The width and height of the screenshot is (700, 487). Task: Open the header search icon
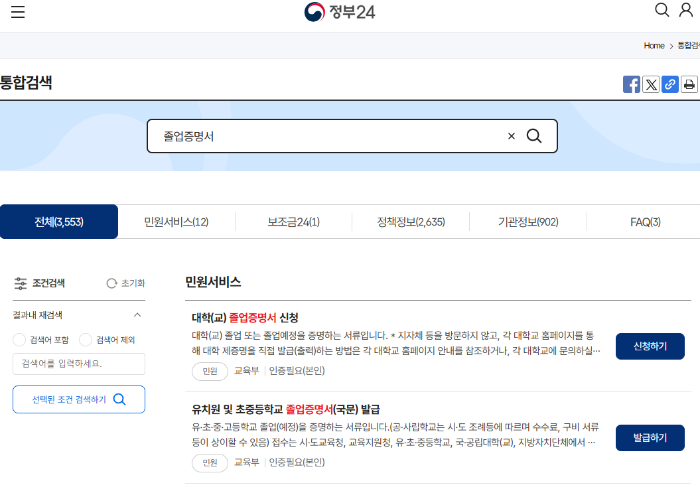point(662,10)
